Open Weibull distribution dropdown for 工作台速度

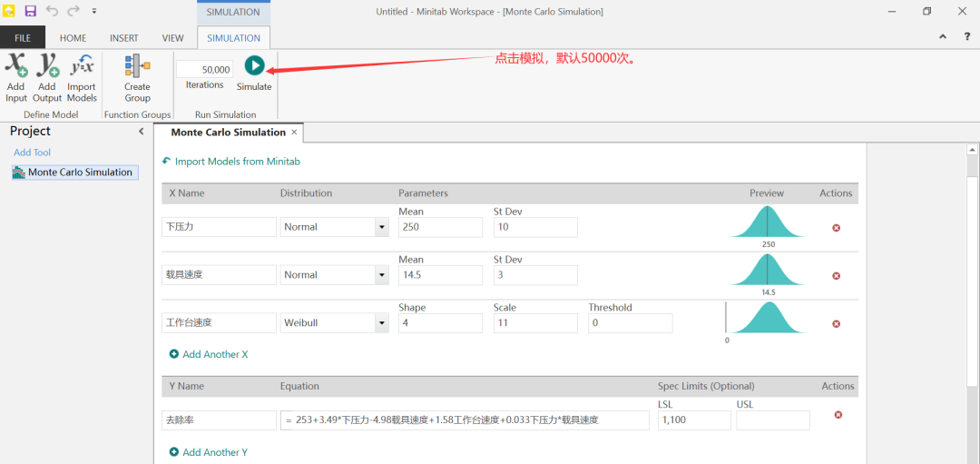coord(381,323)
